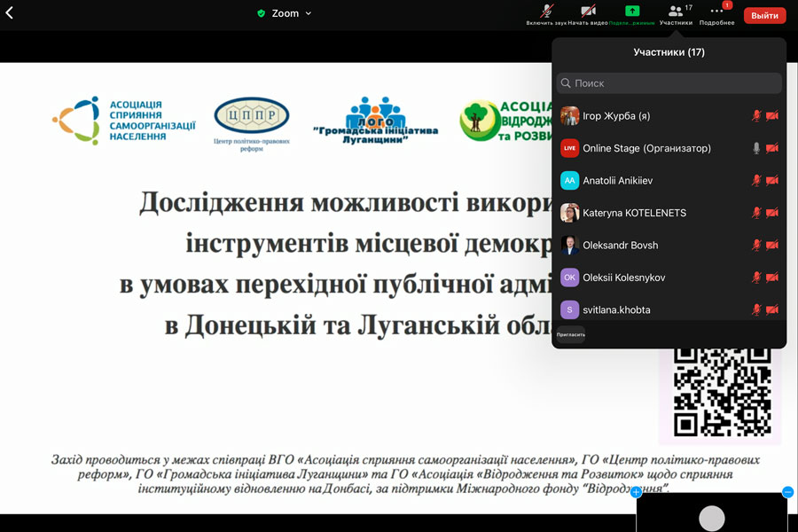
Task: Click the Поиск participant search field
Action: click(x=669, y=83)
